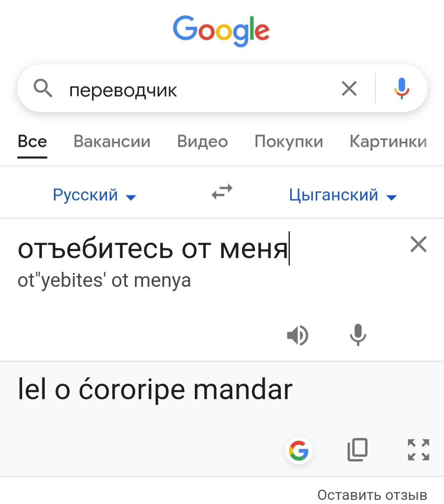This screenshot has height=504, width=444.
Task: Switch to the Видео tab
Action: coord(202,142)
